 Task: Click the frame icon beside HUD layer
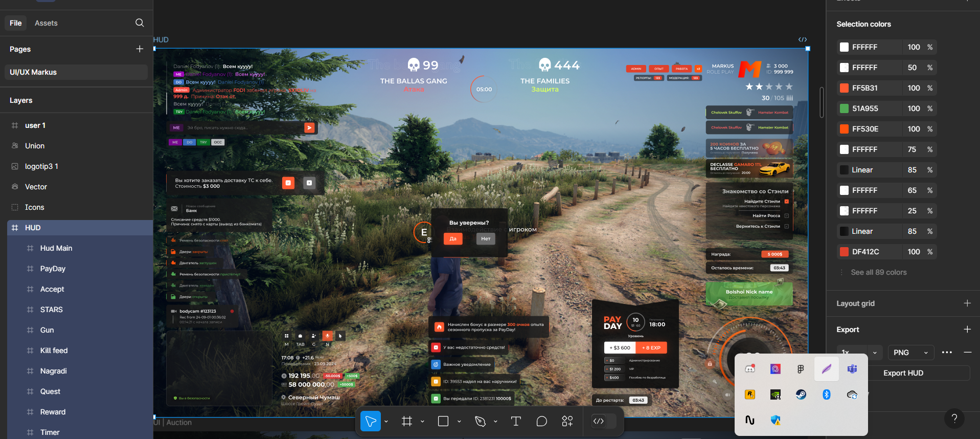(x=15, y=228)
